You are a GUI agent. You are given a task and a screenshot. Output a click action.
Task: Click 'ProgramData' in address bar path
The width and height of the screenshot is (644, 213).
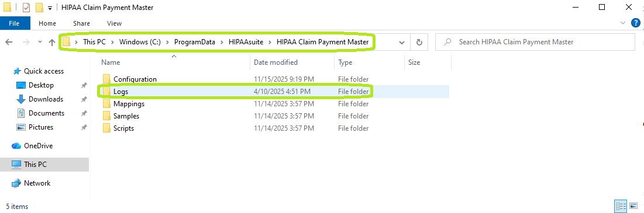pos(195,42)
